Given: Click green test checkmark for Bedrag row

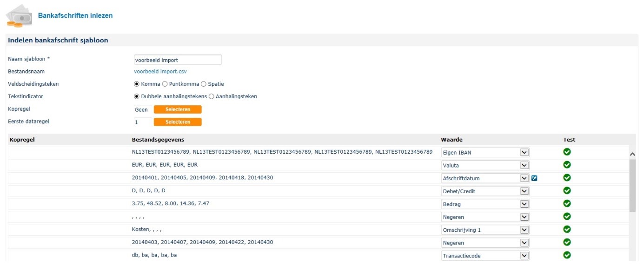Looking at the screenshot, I should 567,203.
